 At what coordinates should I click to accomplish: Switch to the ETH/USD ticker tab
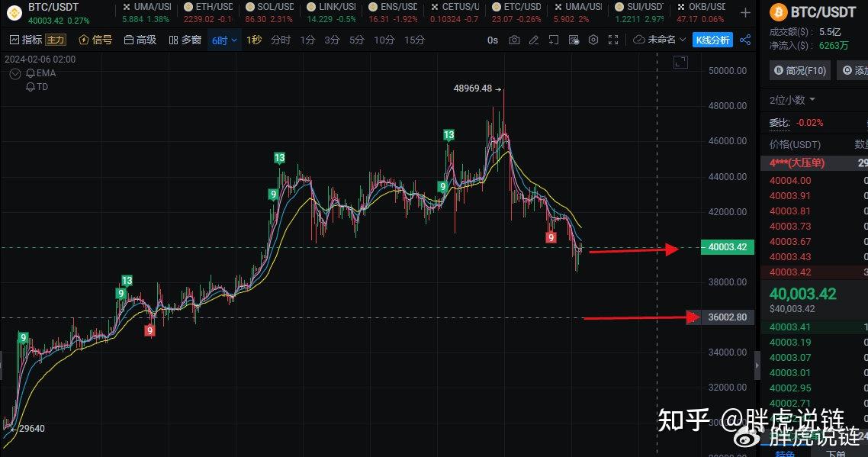tap(207, 13)
